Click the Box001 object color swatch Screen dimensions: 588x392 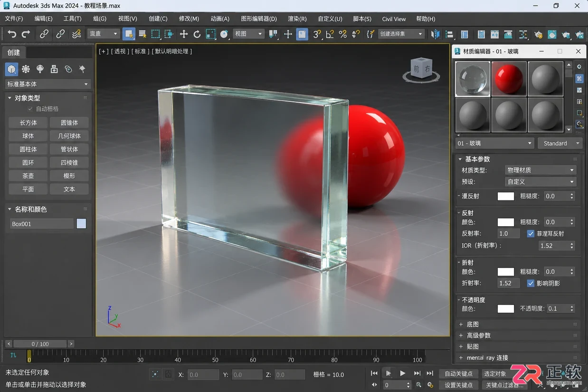coord(81,224)
